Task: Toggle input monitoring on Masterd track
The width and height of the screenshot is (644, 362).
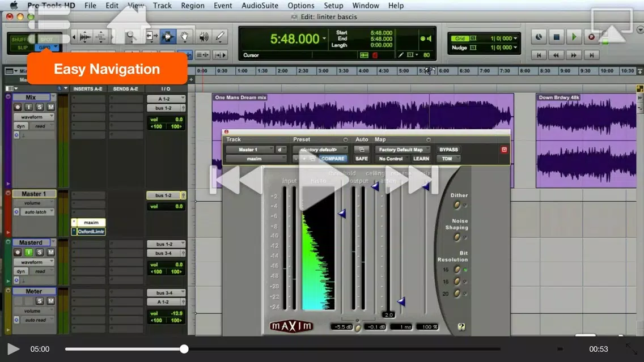Action: 28,253
